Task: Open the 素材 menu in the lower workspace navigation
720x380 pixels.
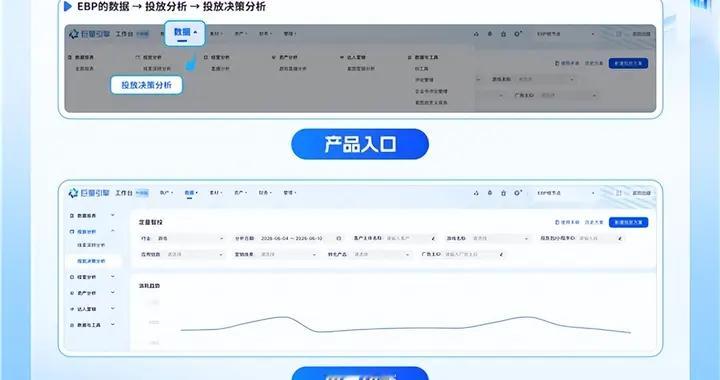Action: [x=216, y=193]
